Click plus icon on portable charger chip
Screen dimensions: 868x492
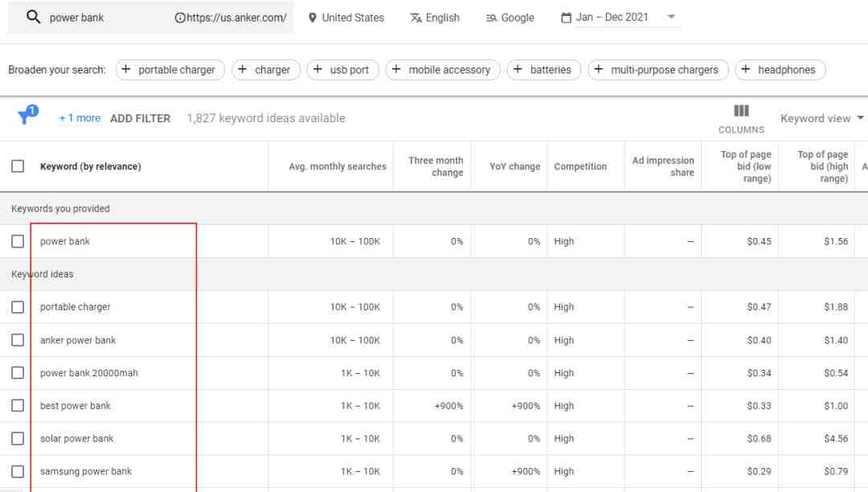126,69
